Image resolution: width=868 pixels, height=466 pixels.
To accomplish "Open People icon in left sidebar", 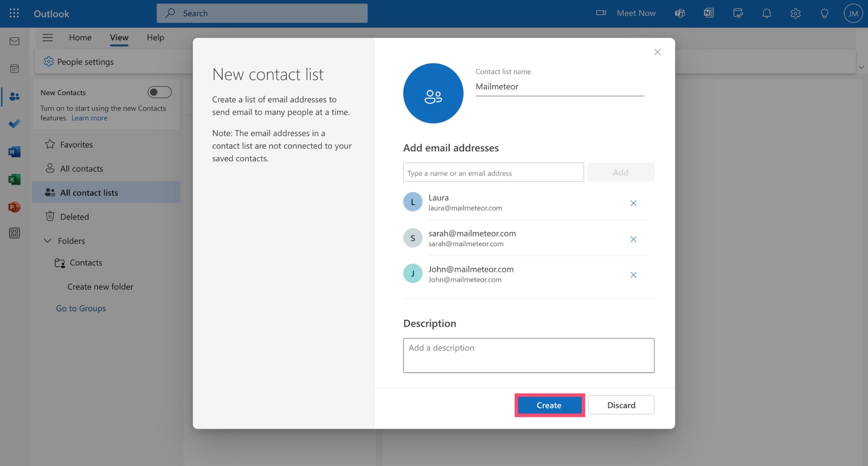I will pyautogui.click(x=14, y=96).
